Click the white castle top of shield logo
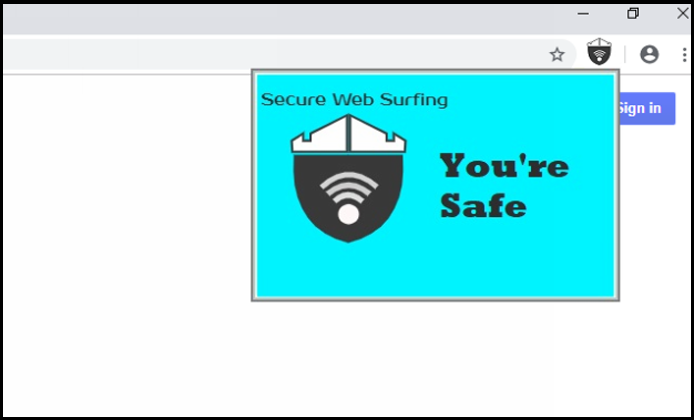The image size is (694, 420). click(348, 134)
